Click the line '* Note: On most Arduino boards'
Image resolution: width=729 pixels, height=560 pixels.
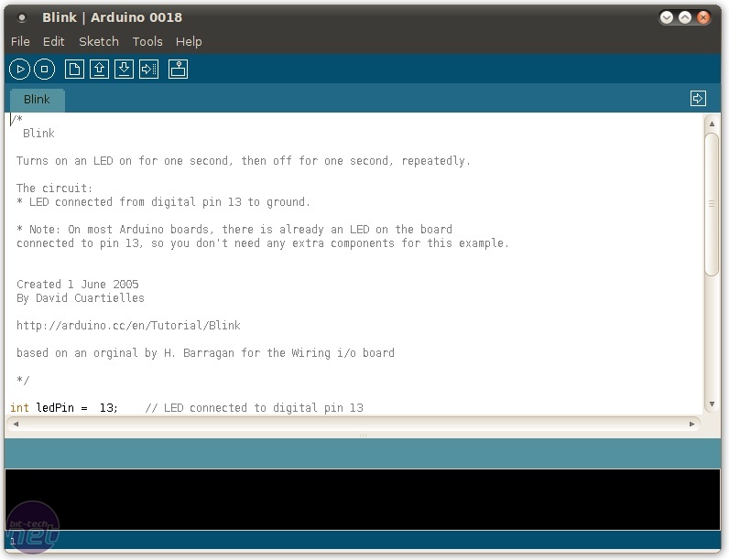click(x=234, y=230)
